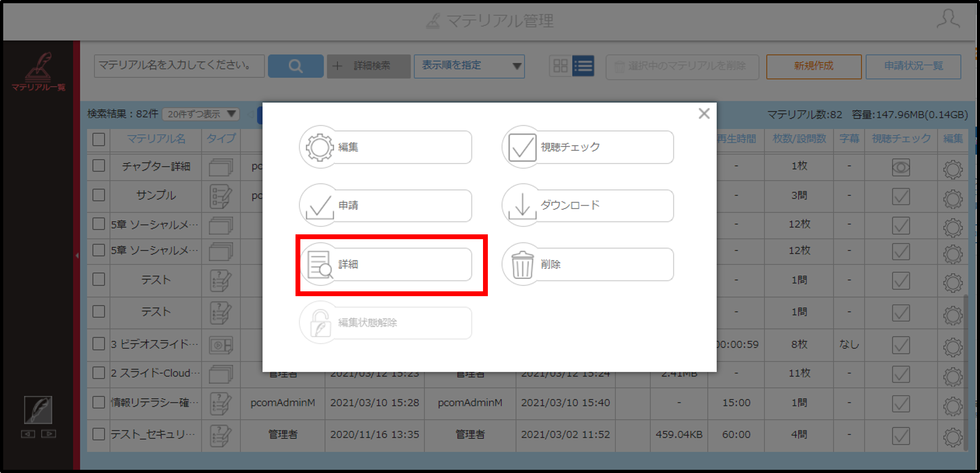Viewport: 980px width, 473px height.
Task: Choose ダウンロード in the popup menu
Action: (588, 205)
